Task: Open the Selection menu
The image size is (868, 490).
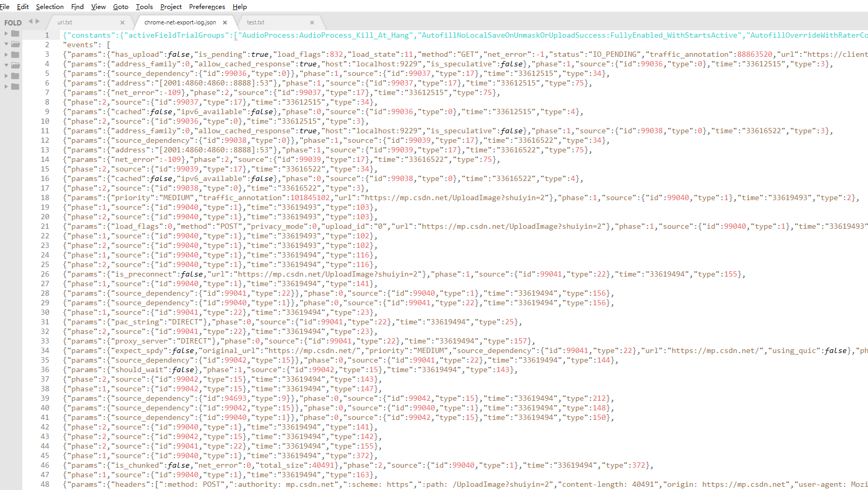Action: point(50,7)
